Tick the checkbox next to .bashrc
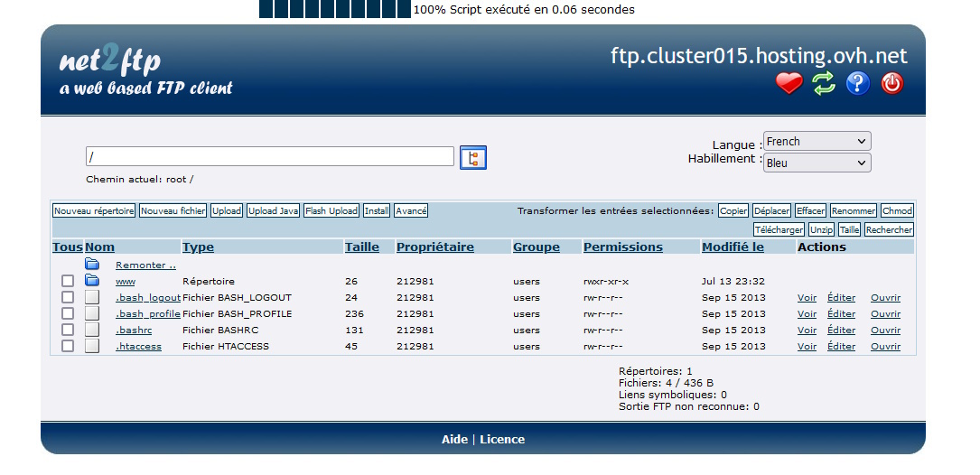 pyautogui.click(x=68, y=330)
